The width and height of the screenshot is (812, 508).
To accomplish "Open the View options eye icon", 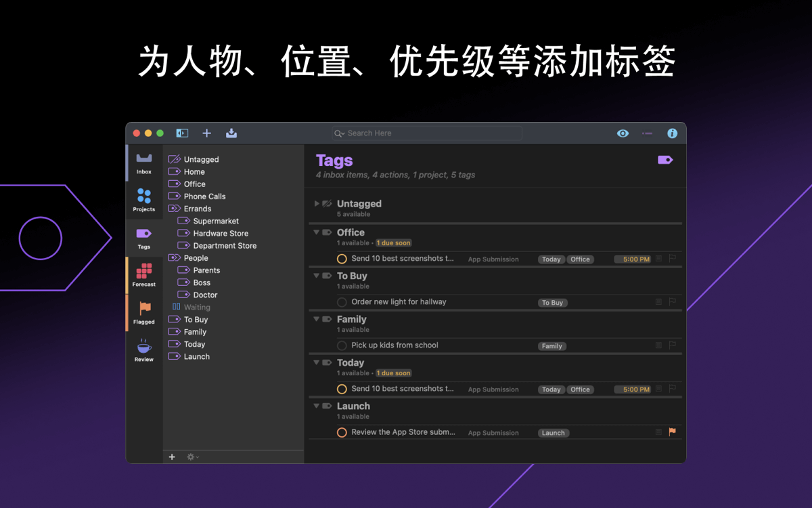I will click(623, 133).
